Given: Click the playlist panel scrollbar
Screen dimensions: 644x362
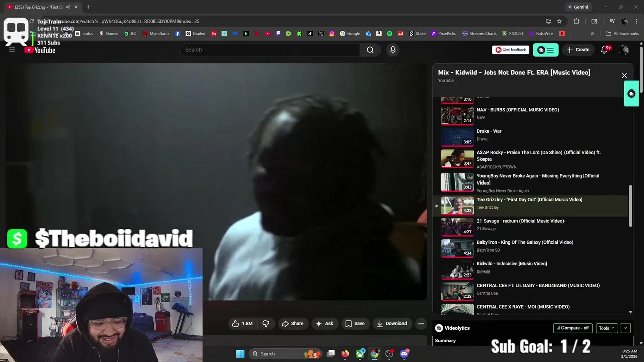Looking at the screenshot, I should [630, 206].
